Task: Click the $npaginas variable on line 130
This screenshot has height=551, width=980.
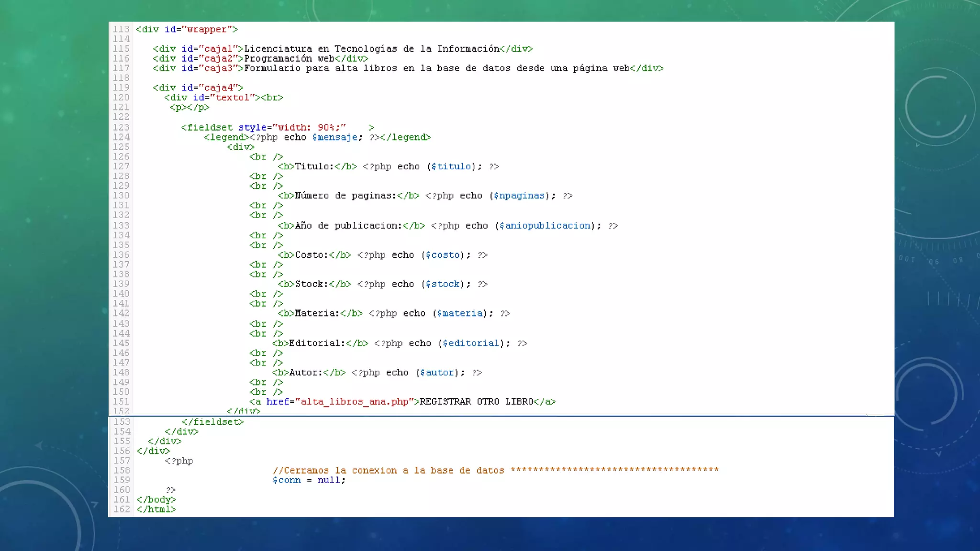Action: tap(519, 196)
